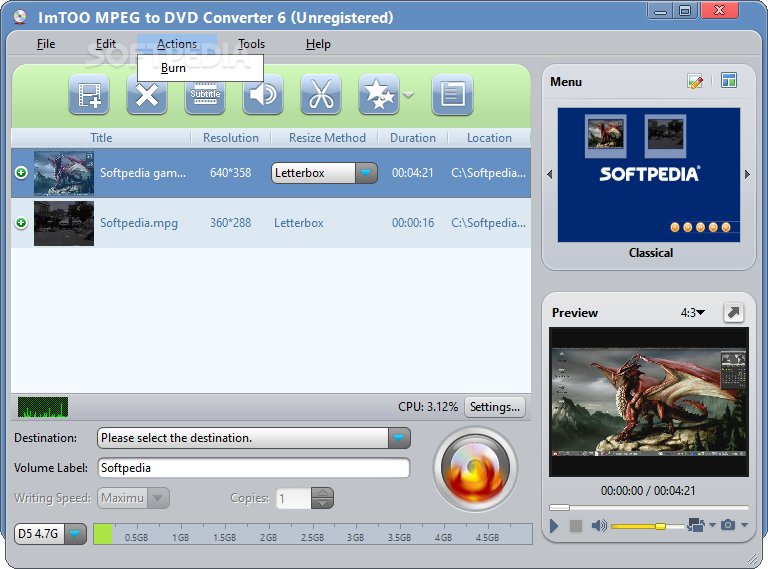Open the Tools menu
768x569 pixels.
[x=251, y=44]
